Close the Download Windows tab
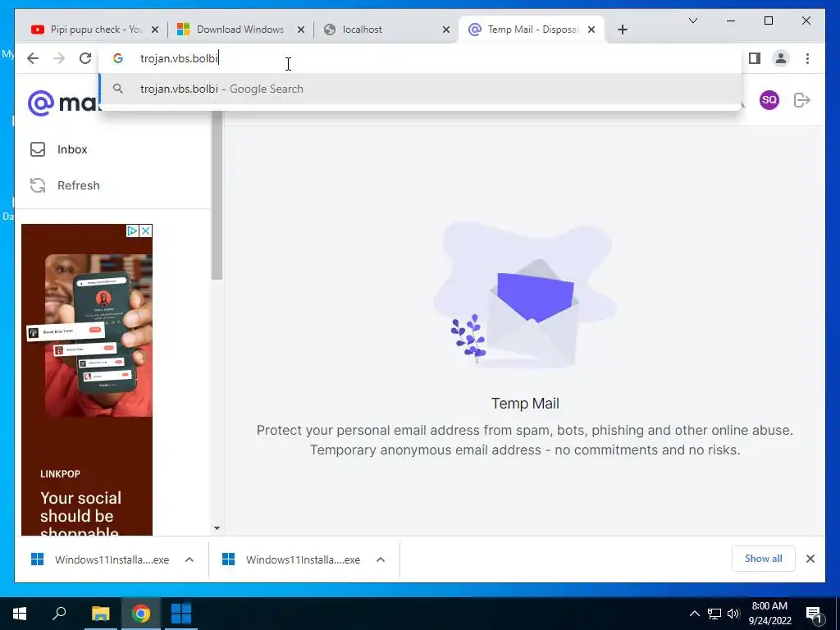This screenshot has width=840, height=630. point(301,30)
